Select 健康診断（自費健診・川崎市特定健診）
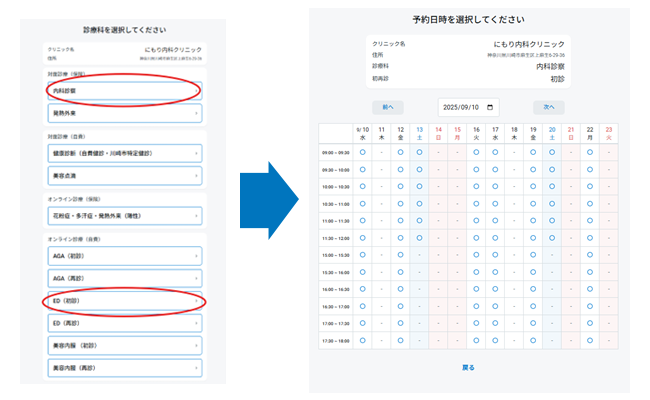Image resolution: width=650 pixels, height=400 pixels. (125, 153)
